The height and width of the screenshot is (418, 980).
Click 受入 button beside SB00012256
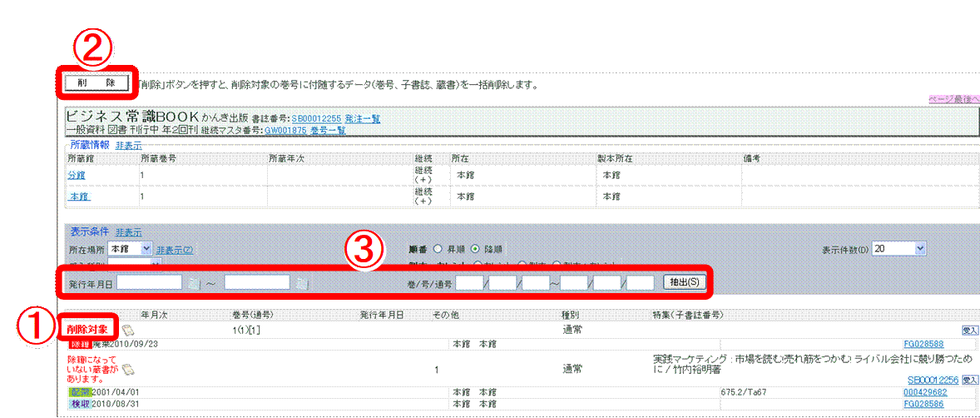click(x=970, y=379)
